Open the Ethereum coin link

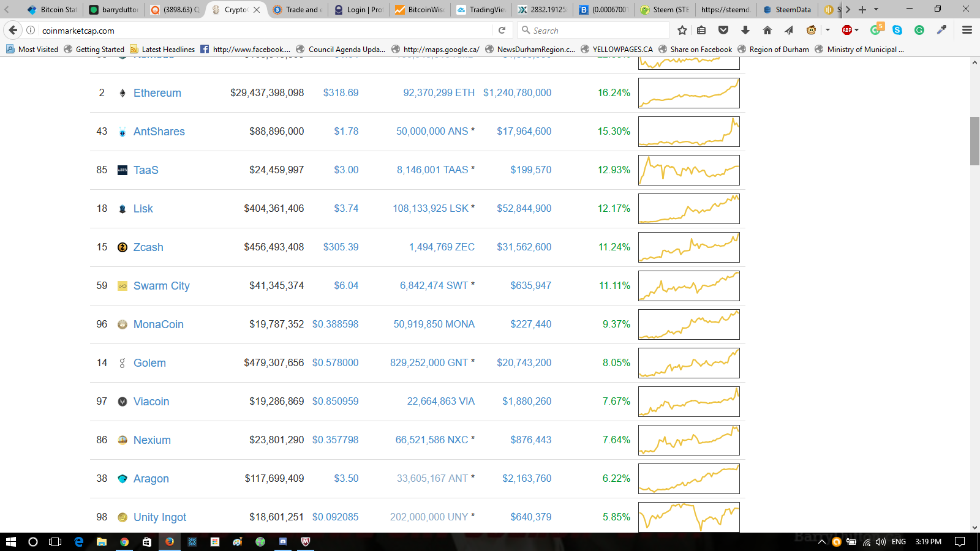157,93
